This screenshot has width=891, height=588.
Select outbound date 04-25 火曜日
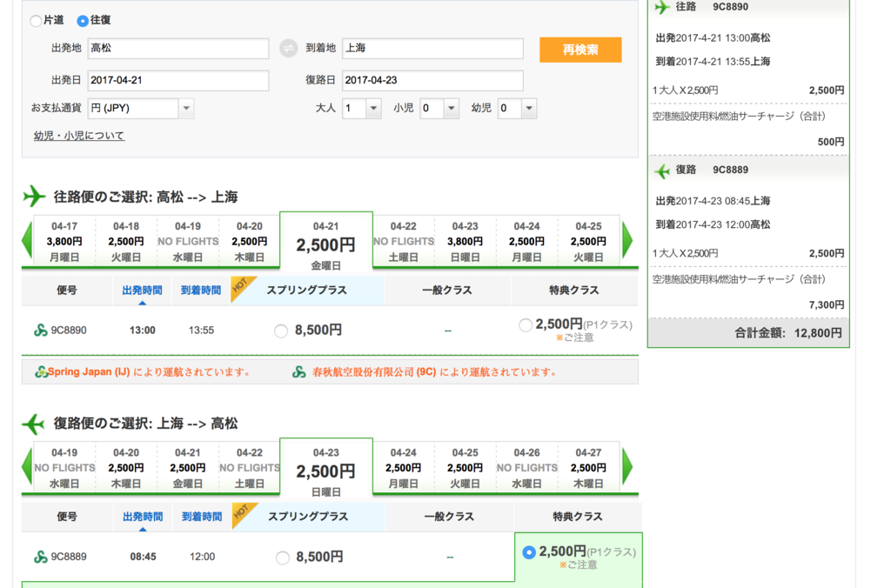pyautogui.click(x=588, y=242)
